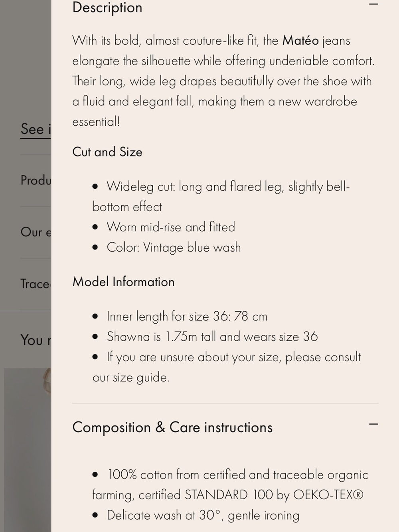Select the "100% cotton" composition bullet
The width and height of the screenshot is (399, 532).
point(230,485)
